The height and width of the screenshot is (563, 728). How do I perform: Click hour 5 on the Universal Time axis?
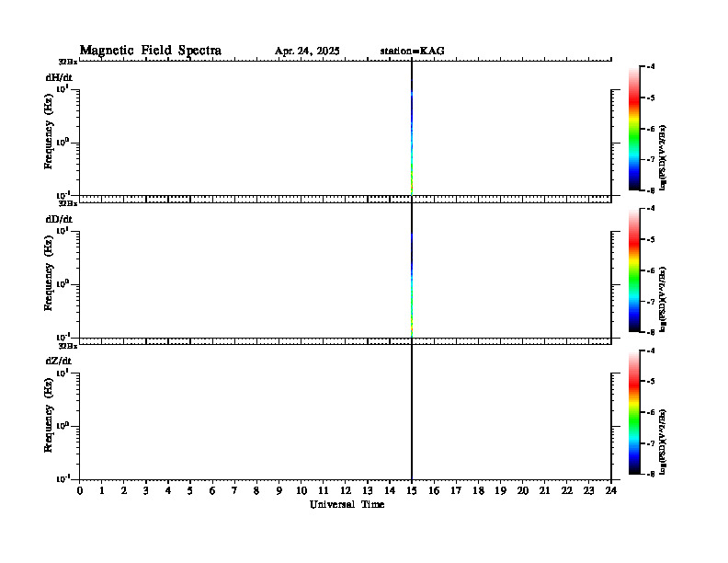190,490
